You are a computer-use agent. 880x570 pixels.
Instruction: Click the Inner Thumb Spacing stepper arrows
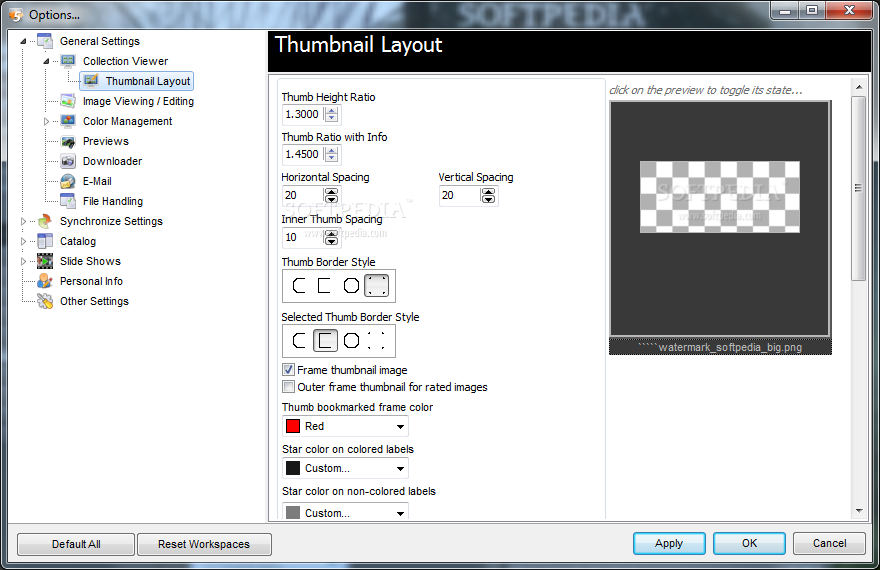tap(332, 237)
